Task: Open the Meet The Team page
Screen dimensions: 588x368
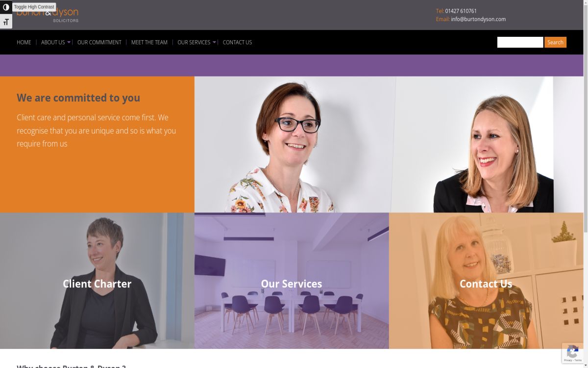Action: [x=149, y=42]
